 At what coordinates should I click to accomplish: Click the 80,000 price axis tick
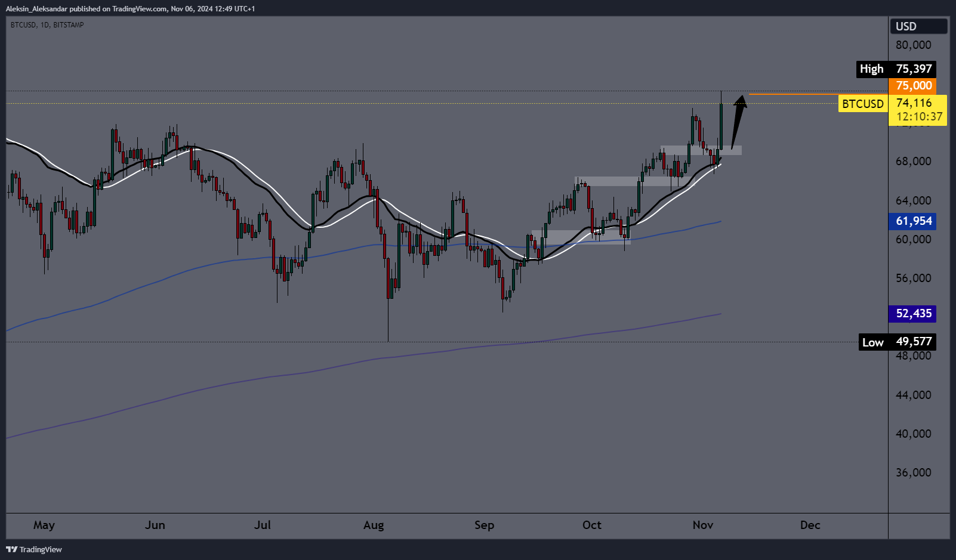[x=913, y=45]
